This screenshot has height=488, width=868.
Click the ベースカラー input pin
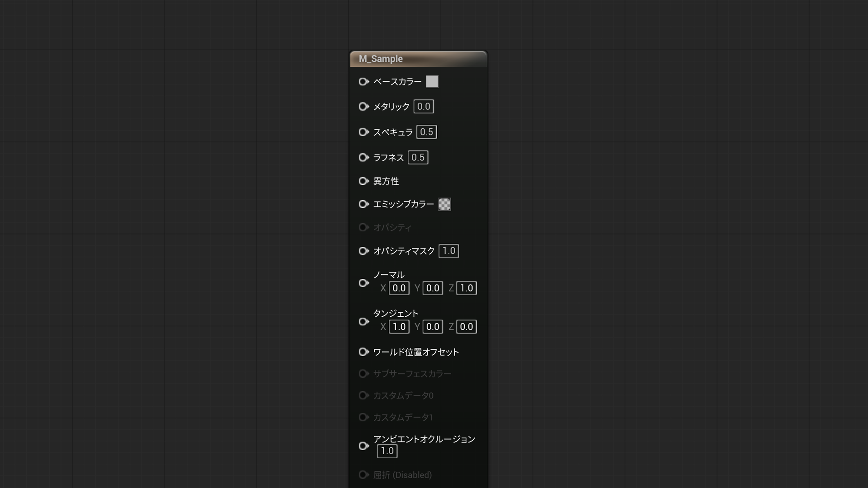click(363, 82)
